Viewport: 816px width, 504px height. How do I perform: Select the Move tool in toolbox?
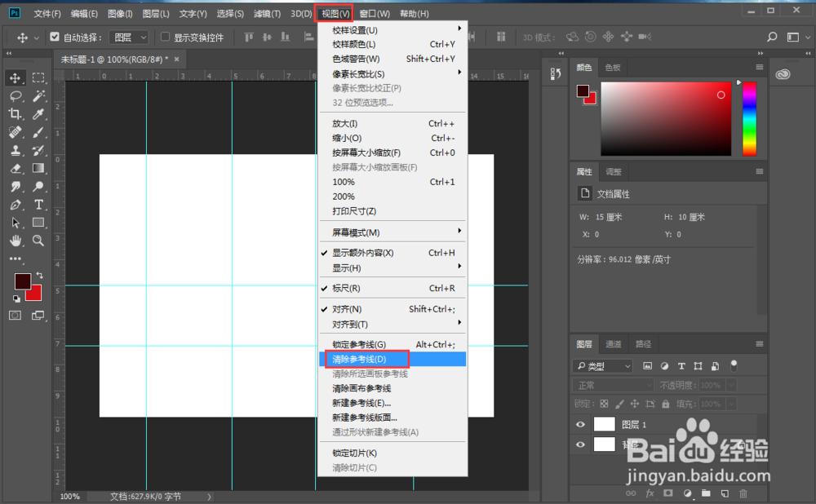pyautogui.click(x=15, y=78)
